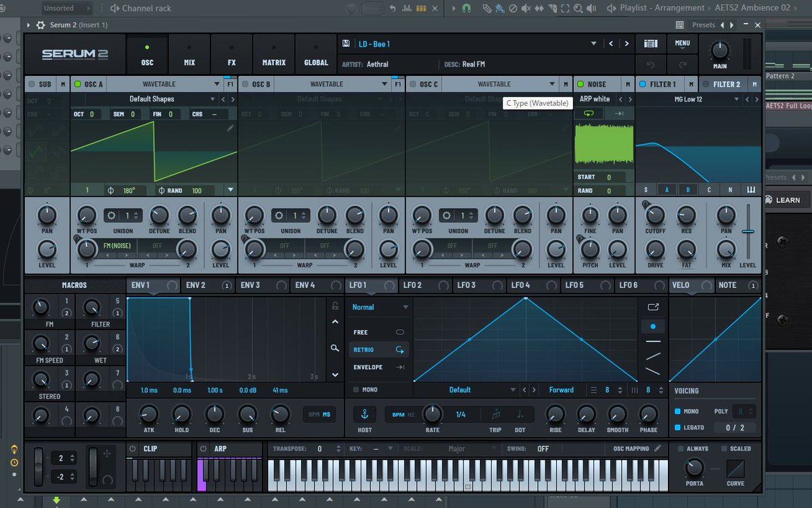Enable OSC B

[x=245, y=84]
